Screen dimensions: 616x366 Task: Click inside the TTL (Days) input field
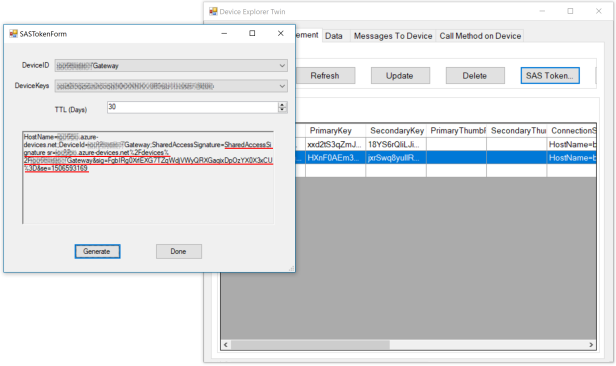coord(192,107)
